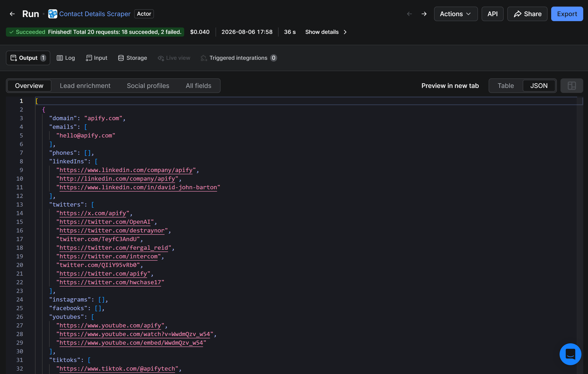Viewport: 588px width, 374px height.
Task: Open the Actions dropdown menu
Action: (x=456, y=14)
